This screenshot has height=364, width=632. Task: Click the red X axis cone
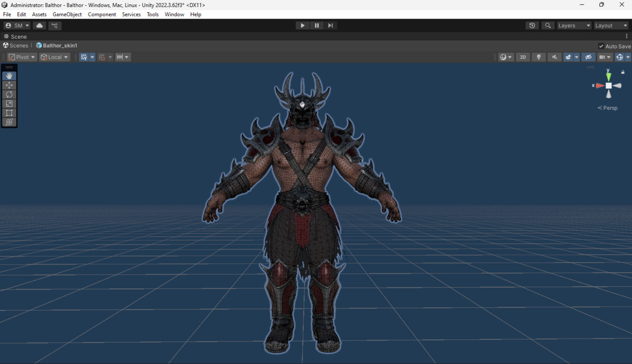[x=600, y=85]
